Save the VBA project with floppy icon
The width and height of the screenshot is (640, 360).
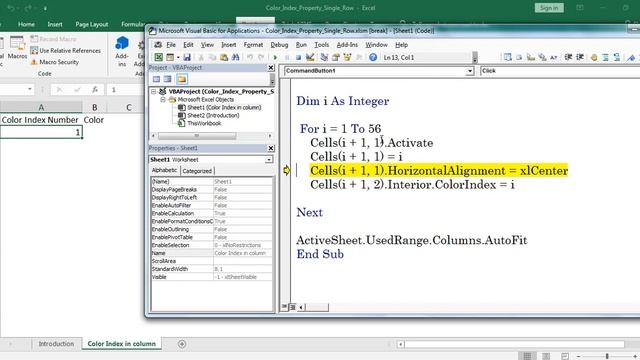187,58
